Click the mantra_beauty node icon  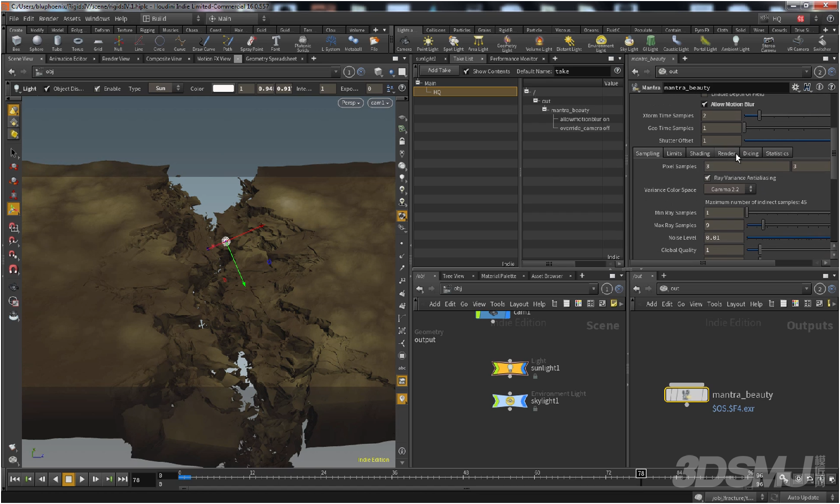pos(686,395)
